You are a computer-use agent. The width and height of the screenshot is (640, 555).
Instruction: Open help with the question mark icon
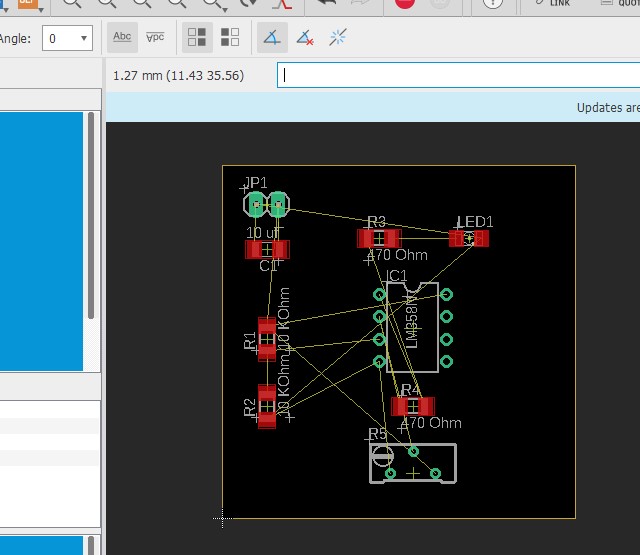pyautogui.click(x=492, y=4)
